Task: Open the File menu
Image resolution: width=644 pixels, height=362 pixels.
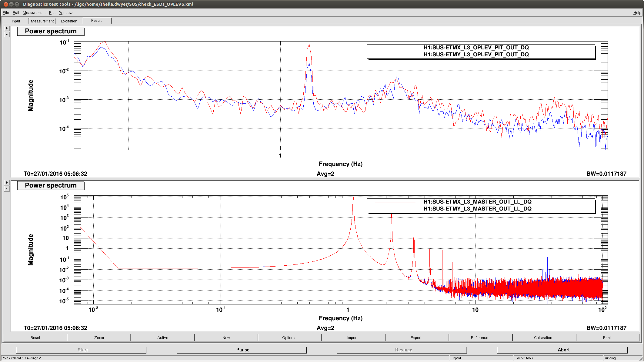Action: click(x=6, y=13)
